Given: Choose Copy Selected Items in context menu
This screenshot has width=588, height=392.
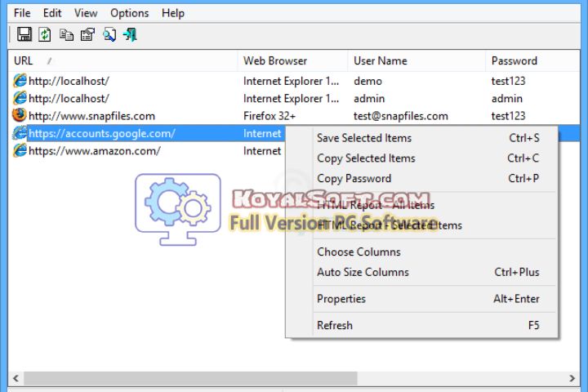Looking at the screenshot, I should pyautogui.click(x=422, y=158).
